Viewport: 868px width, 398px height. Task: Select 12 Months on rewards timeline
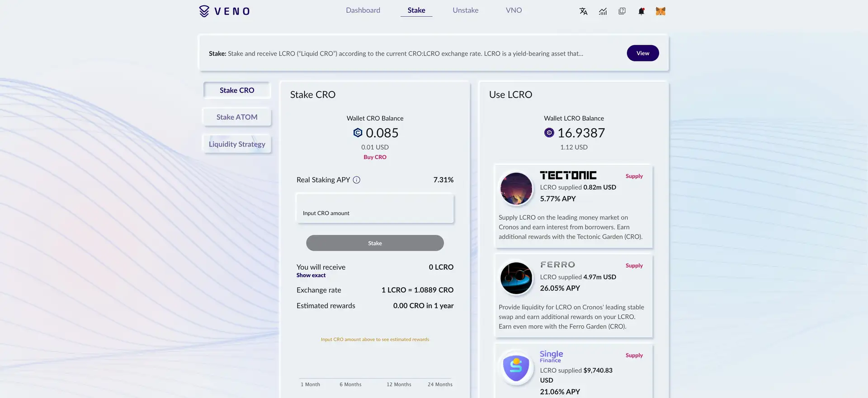click(x=399, y=384)
